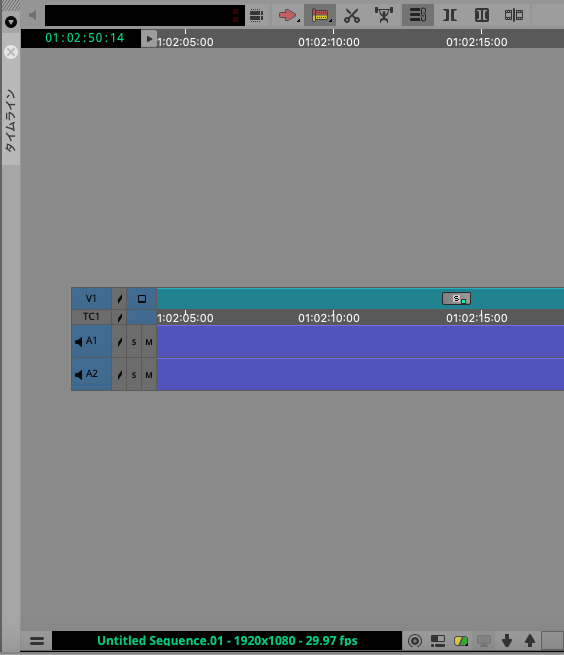Toggle solo on A1 track

134,342
